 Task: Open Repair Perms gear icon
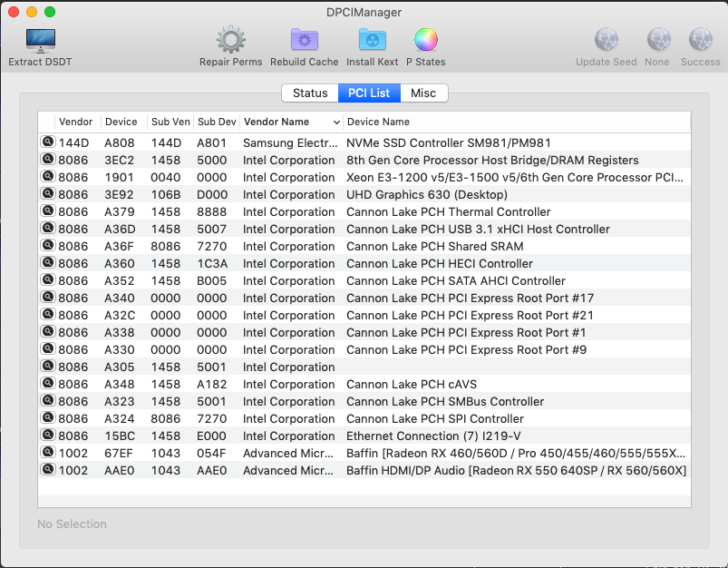point(231,40)
